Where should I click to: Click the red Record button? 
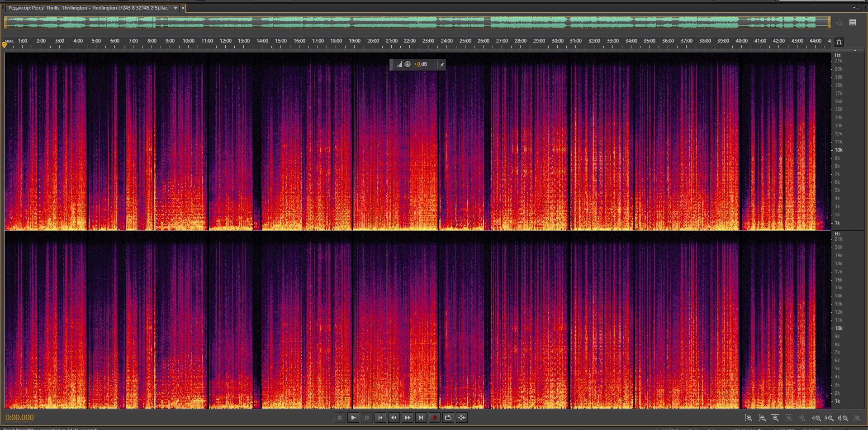(x=435, y=417)
